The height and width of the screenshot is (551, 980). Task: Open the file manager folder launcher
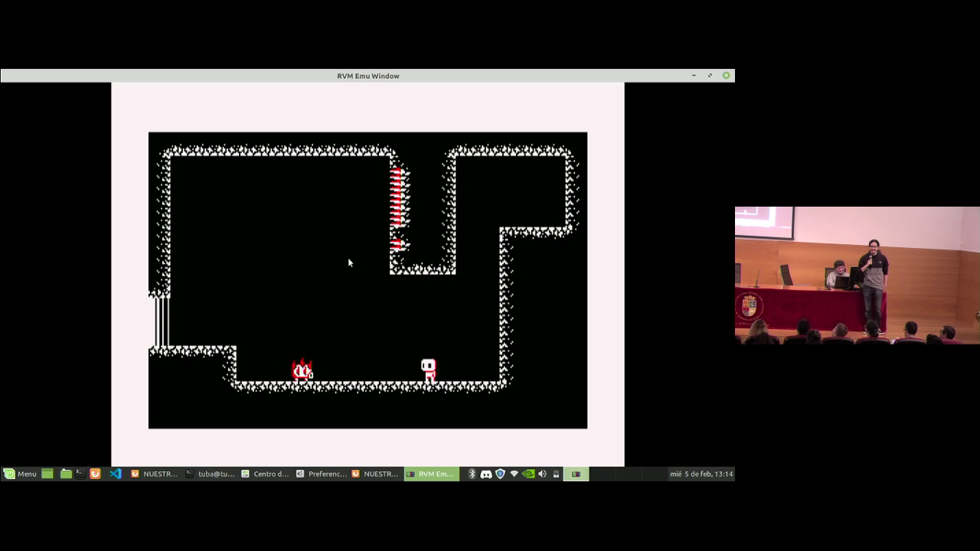(x=66, y=474)
